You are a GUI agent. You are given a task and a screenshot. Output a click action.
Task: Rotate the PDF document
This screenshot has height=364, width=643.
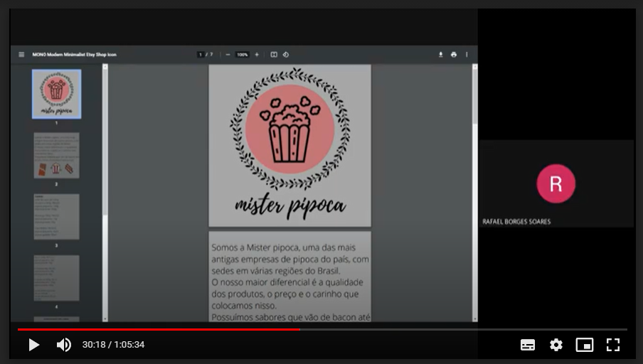286,55
